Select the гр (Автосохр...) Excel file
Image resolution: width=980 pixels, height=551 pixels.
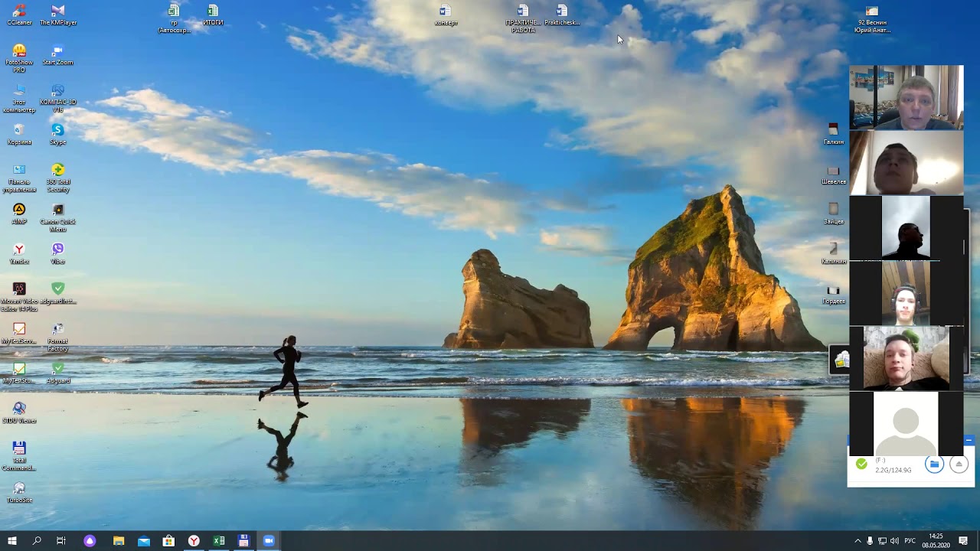click(x=175, y=18)
